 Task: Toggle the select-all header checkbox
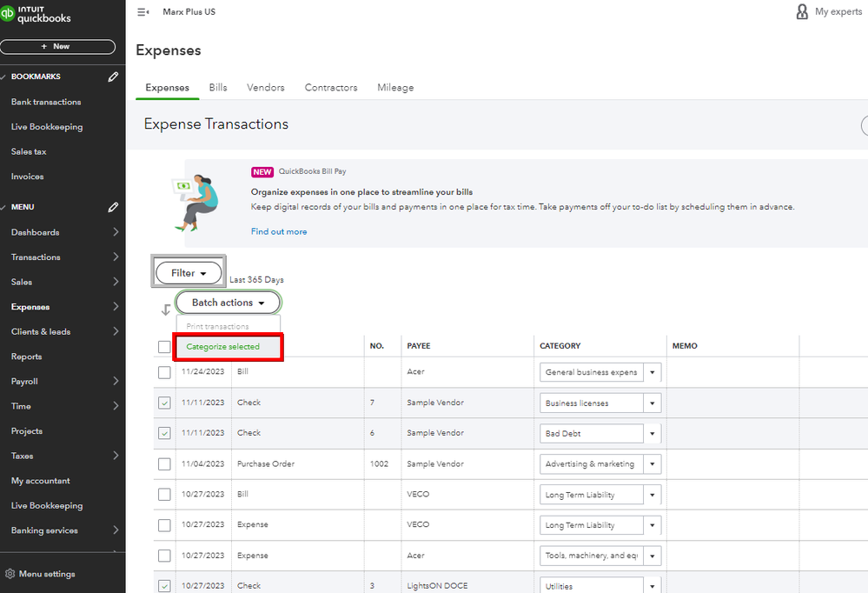pyautogui.click(x=164, y=347)
